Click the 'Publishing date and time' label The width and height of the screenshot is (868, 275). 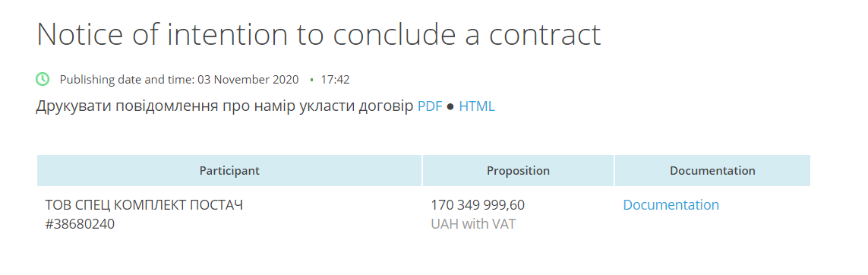coord(127,80)
